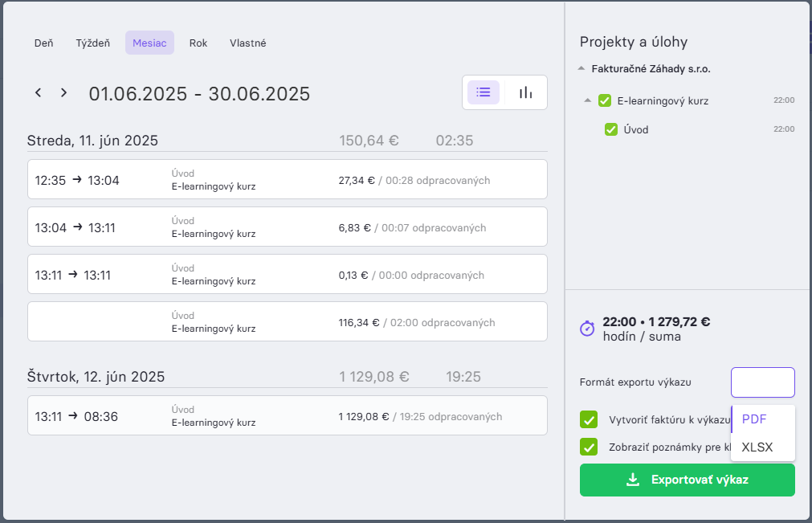Click the Fakturačné Záhady s.r.o. client name
This screenshot has height=523, width=812.
point(651,68)
